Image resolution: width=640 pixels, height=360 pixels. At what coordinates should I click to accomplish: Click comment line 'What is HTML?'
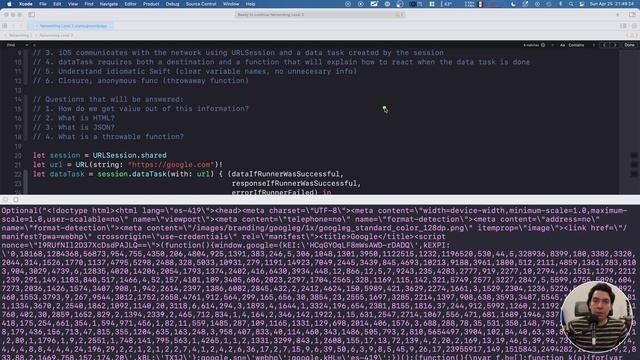[73, 118]
